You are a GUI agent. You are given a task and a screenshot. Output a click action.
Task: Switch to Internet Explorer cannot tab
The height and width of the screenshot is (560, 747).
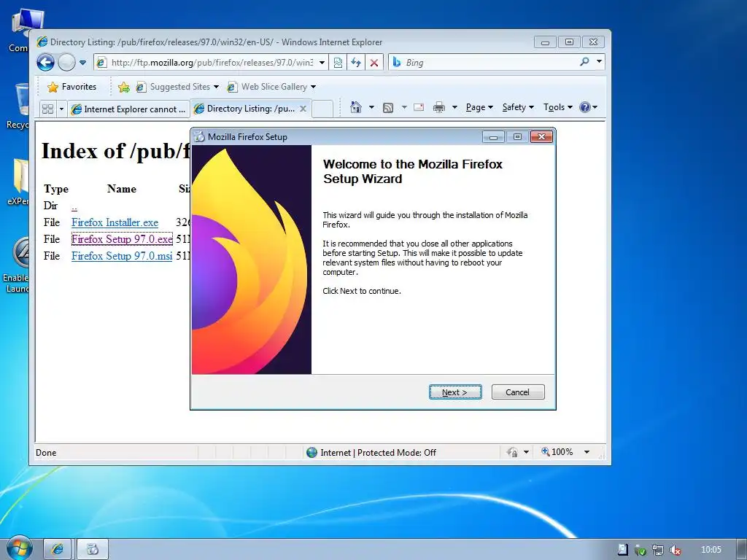coord(128,109)
